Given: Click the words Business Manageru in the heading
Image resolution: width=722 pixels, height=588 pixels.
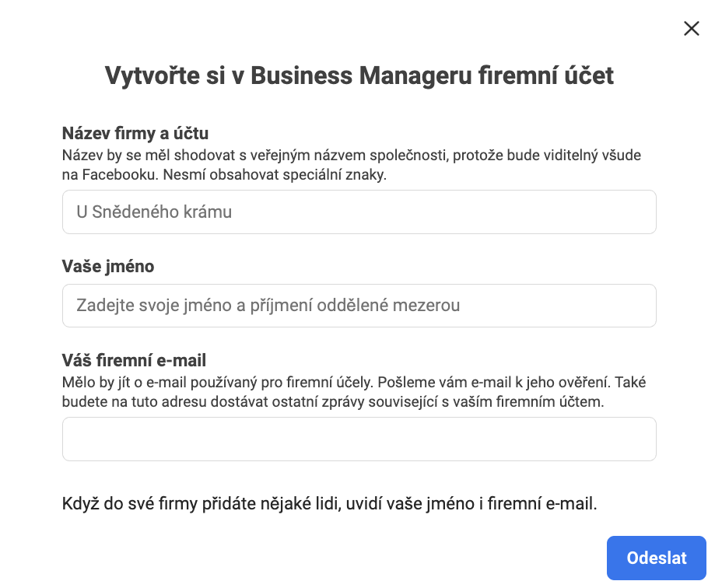Looking at the screenshot, I should tap(362, 75).
